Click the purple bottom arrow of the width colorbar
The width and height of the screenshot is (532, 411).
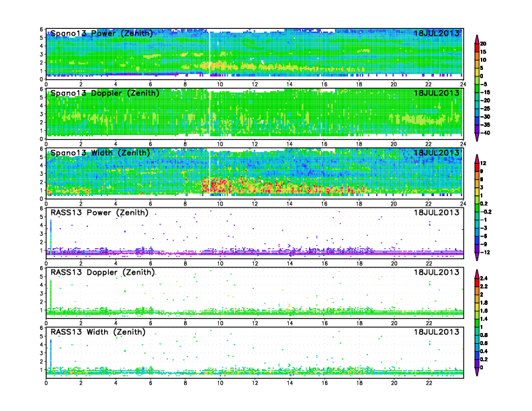(x=477, y=371)
